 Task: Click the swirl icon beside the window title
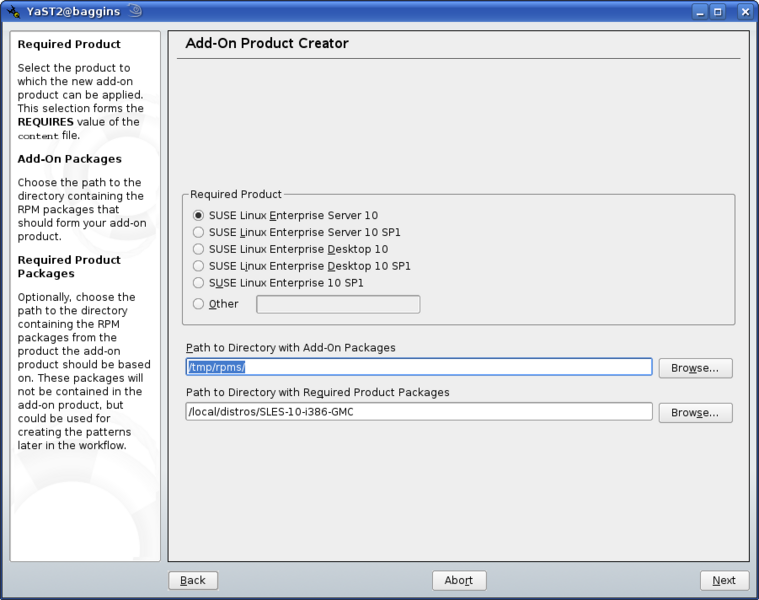coord(135,12)
